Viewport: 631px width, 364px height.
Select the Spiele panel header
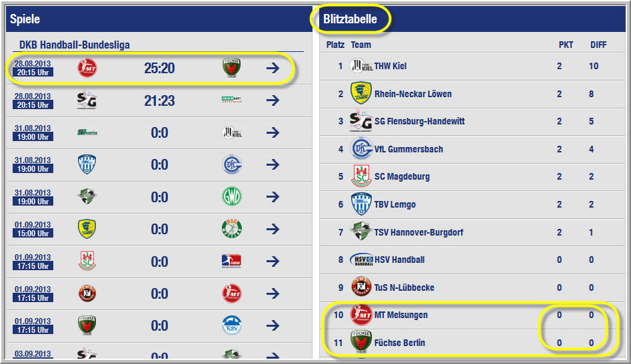point(25,19)
